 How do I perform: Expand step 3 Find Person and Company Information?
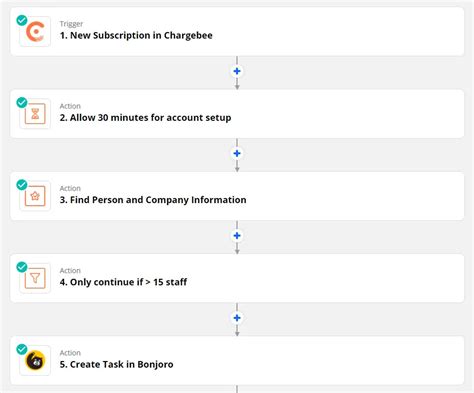tap(237, 196)
